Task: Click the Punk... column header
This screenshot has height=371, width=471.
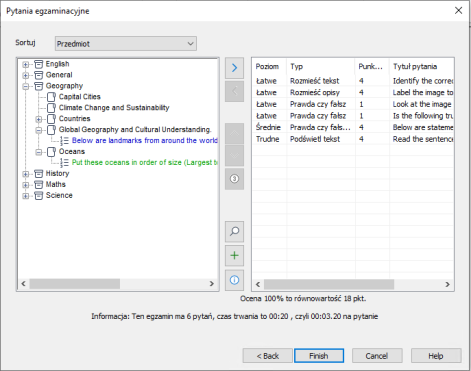Action: point(372,66)
